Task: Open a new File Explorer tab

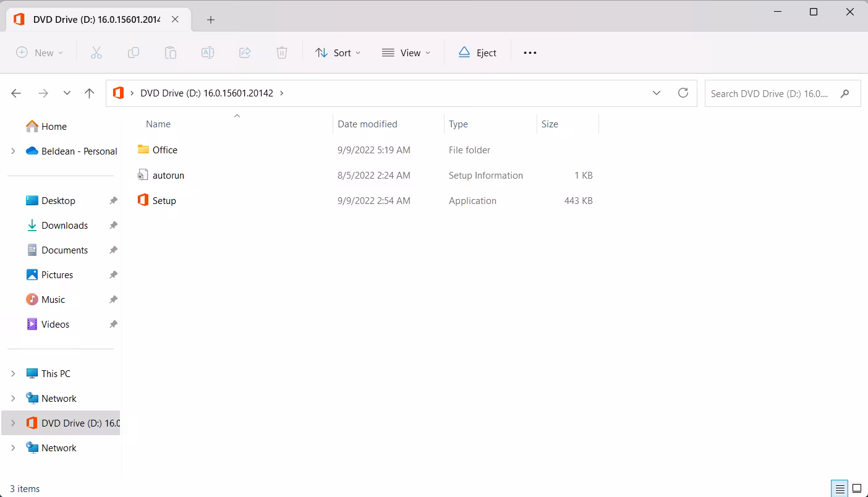Action: click(x=211, y=20)
